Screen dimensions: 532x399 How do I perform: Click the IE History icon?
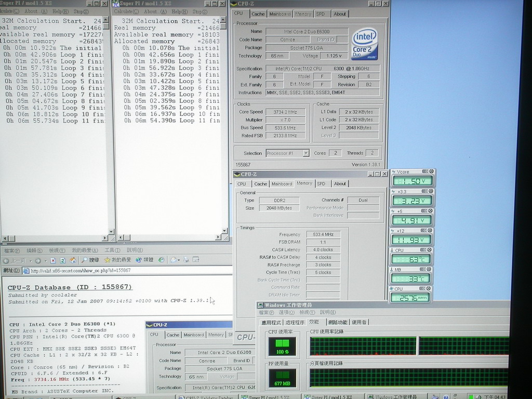[162, 260]
